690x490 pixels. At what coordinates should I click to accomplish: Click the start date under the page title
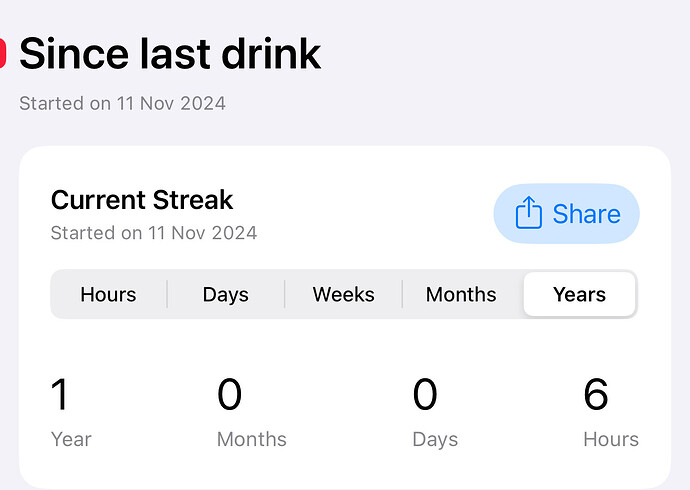click(x=122, y=103)
